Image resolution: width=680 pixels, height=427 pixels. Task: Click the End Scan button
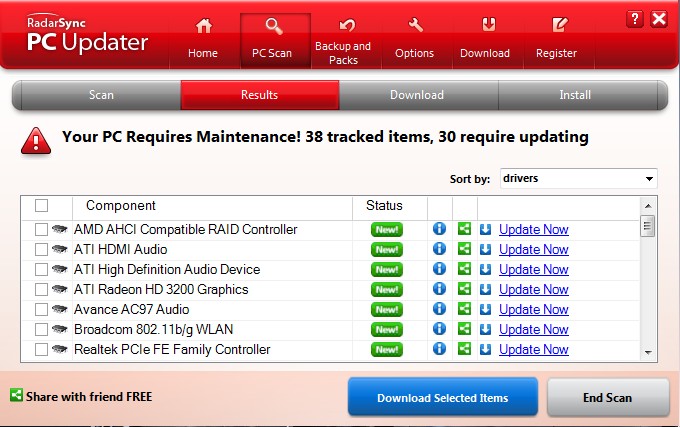click(x=608, y=397)
